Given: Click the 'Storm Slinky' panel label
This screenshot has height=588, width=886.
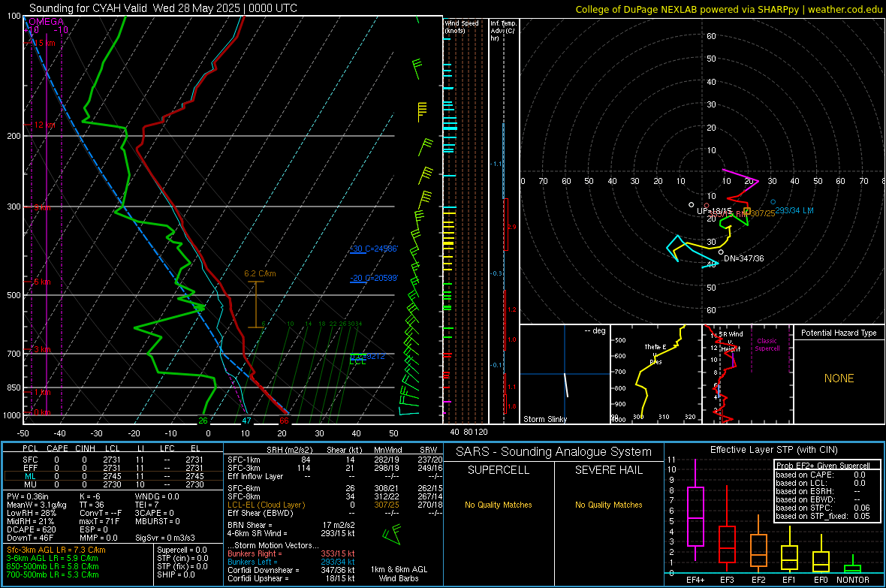Looking at the screenshot, I should [x=544, y=419].
